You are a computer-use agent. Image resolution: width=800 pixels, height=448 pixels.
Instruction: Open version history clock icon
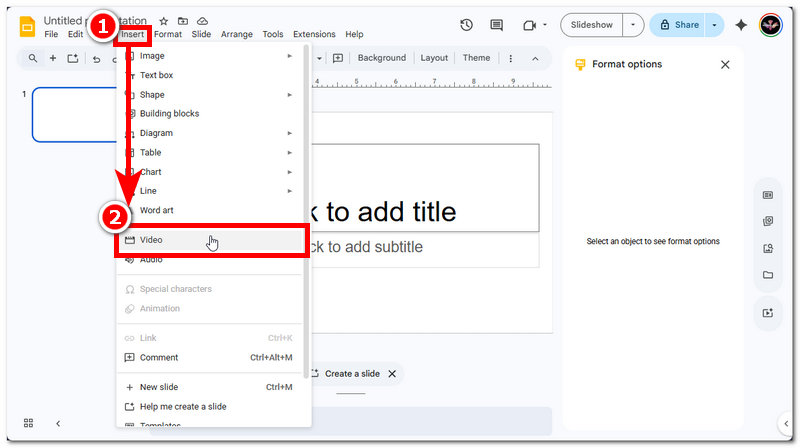[466, 25]
